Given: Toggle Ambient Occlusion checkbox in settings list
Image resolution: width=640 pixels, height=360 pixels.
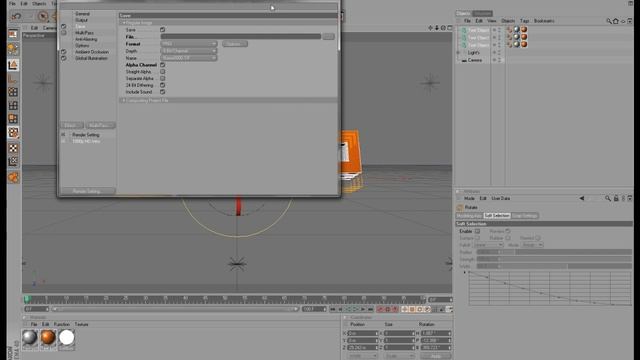Looking at the screenshot, I should tap(64, 52).
